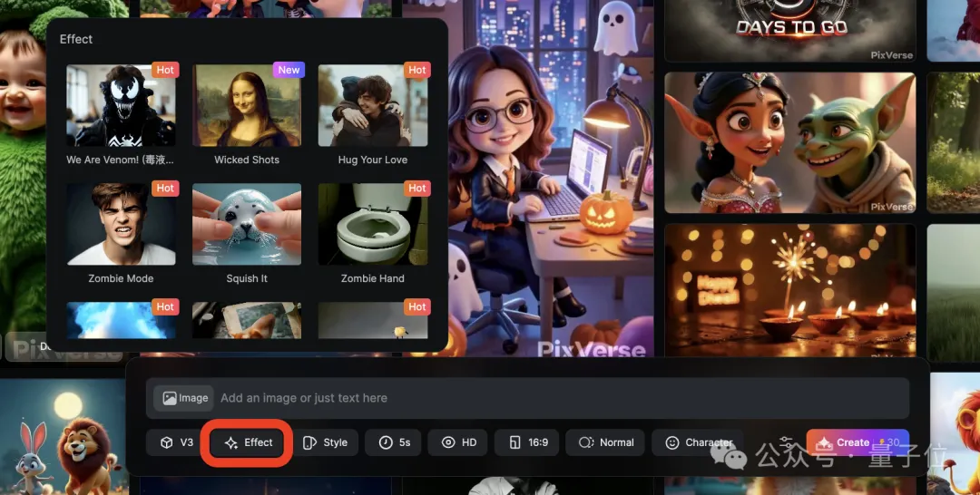Click the 'Wicked Shots' effect label
This screenshot has height=495, width=980.
[x=247, y=160]
